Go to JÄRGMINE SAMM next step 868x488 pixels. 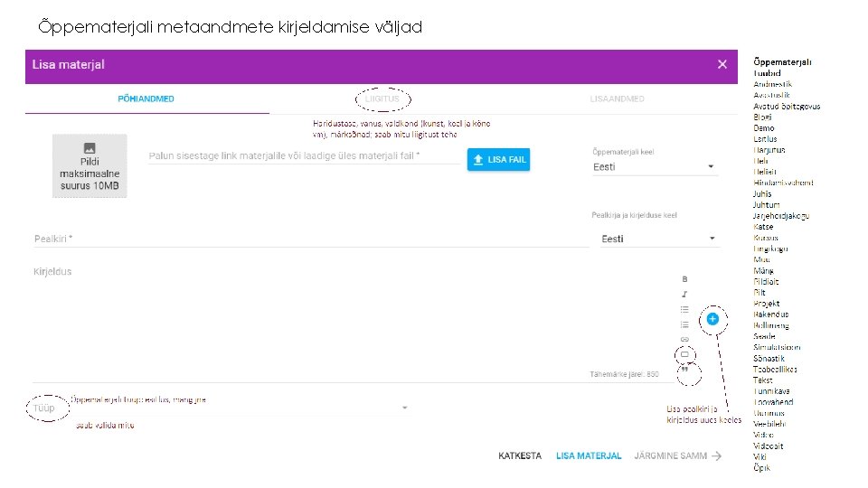click(x=678, y=455)
